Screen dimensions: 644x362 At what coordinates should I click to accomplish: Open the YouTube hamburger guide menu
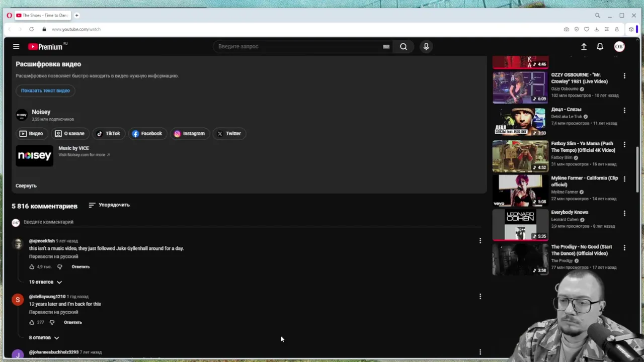pyautogui.click(x=16, y=47)
